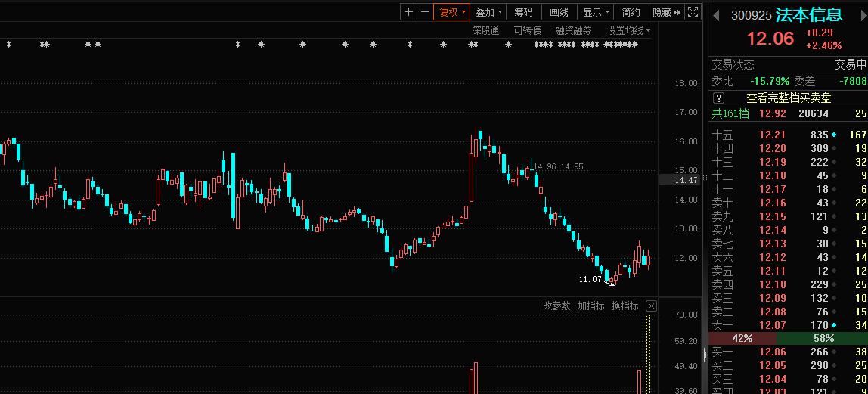Image resolution: width=868 pixels, height=394 pixels.
Task: Click the +2.46% change percent
Action: tap(823, 45)
